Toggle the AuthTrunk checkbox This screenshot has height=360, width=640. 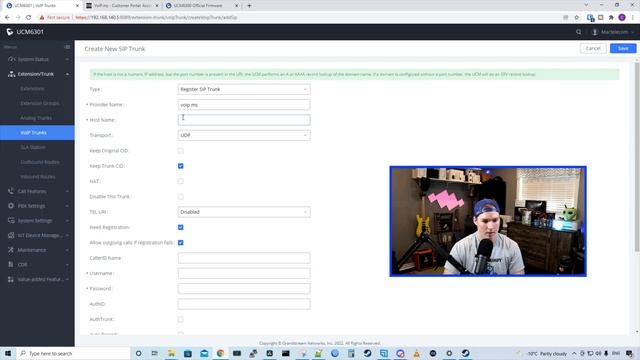180,319
